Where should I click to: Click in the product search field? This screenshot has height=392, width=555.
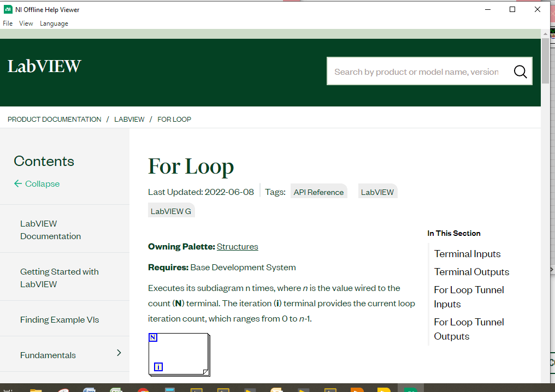click(416, 72)
